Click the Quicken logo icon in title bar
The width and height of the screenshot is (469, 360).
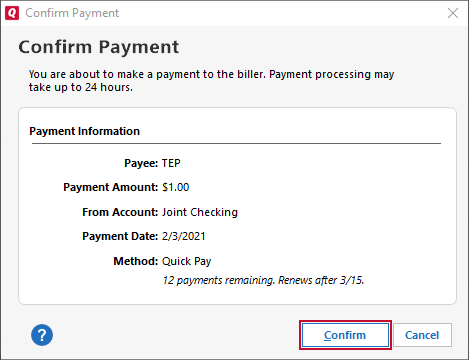12,13
